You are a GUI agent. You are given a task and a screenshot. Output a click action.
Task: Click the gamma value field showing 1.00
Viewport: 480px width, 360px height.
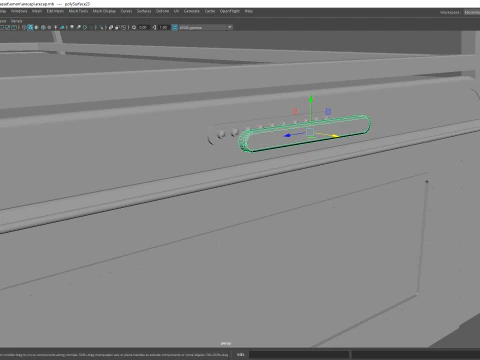point(163,27)
